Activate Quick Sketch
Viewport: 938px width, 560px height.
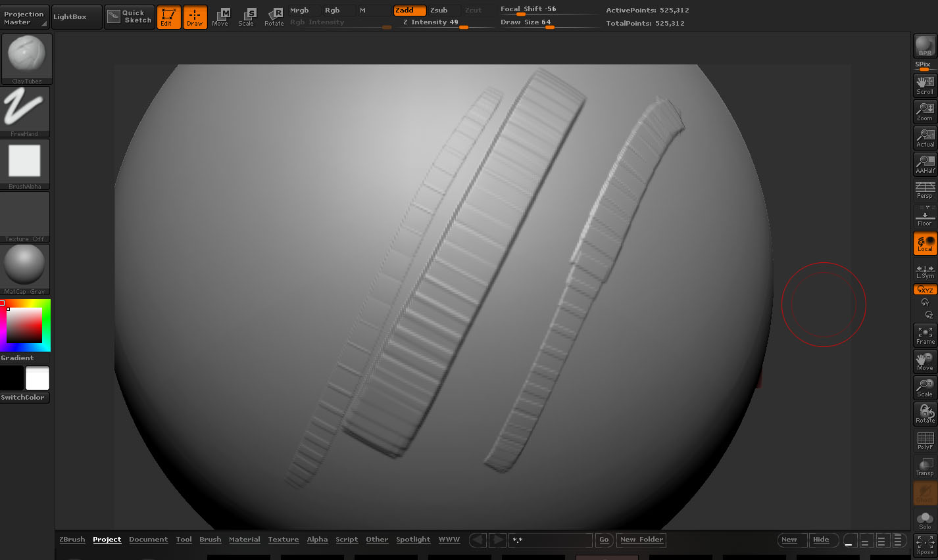pos(130,18)
